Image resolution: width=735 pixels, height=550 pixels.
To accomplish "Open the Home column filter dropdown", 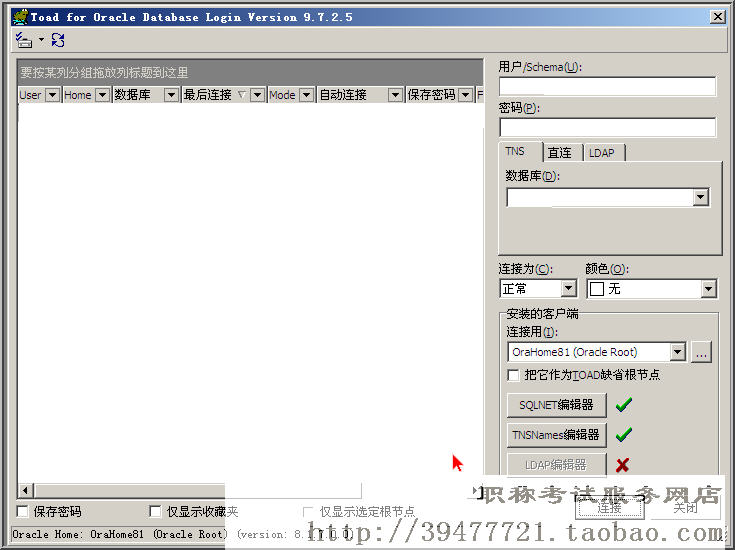I will pyautogui.click(x=102, y=95).
